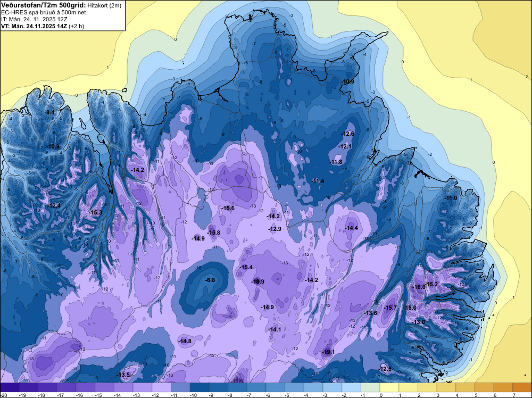Image resolution: width=532 pixels, height=398 pixels.
Task: Click the -13.0 temperature value
Action: point(418,322)
